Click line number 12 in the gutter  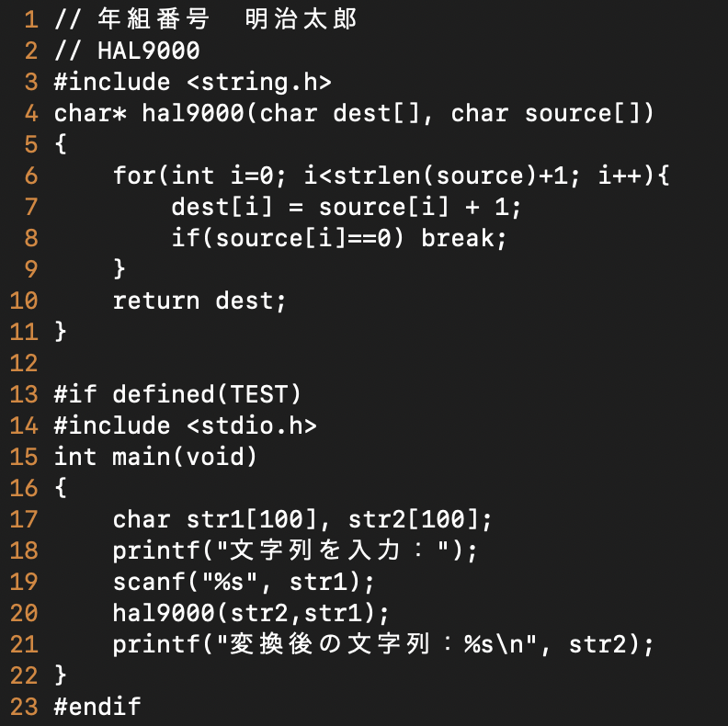[x=24, y=363]
